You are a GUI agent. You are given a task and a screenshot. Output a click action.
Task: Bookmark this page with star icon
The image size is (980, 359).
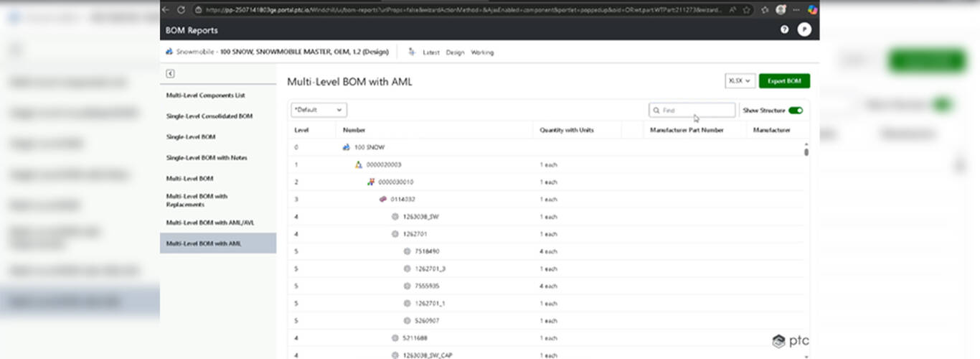coord(747,9)
